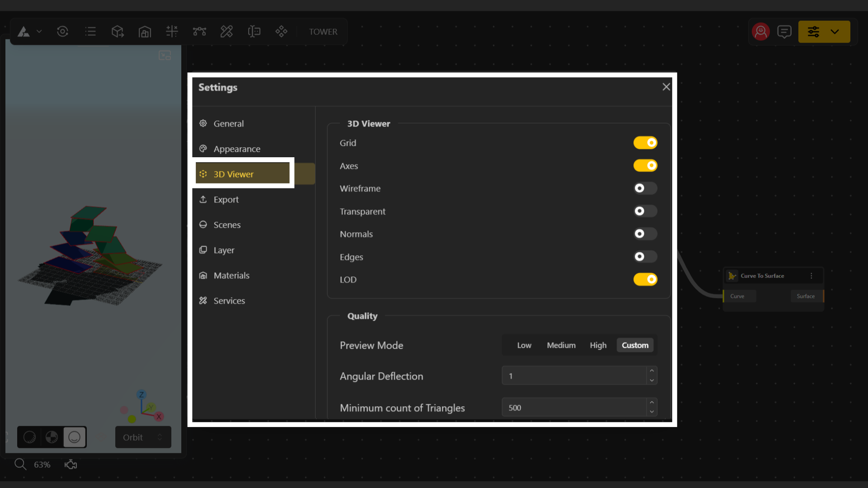Screen dimensions: 868x488
Task: Select the High preview mode
Action: click(x=598, y=345)
